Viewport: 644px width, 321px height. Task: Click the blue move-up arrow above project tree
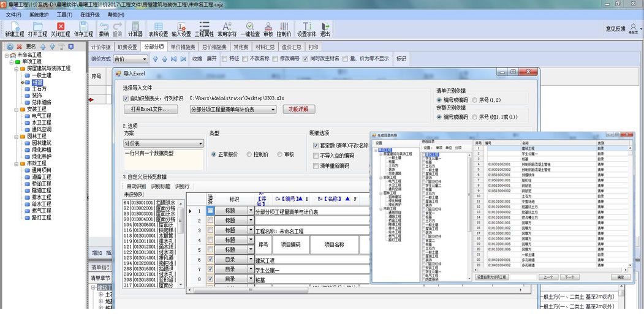click(x=43, y=47)
